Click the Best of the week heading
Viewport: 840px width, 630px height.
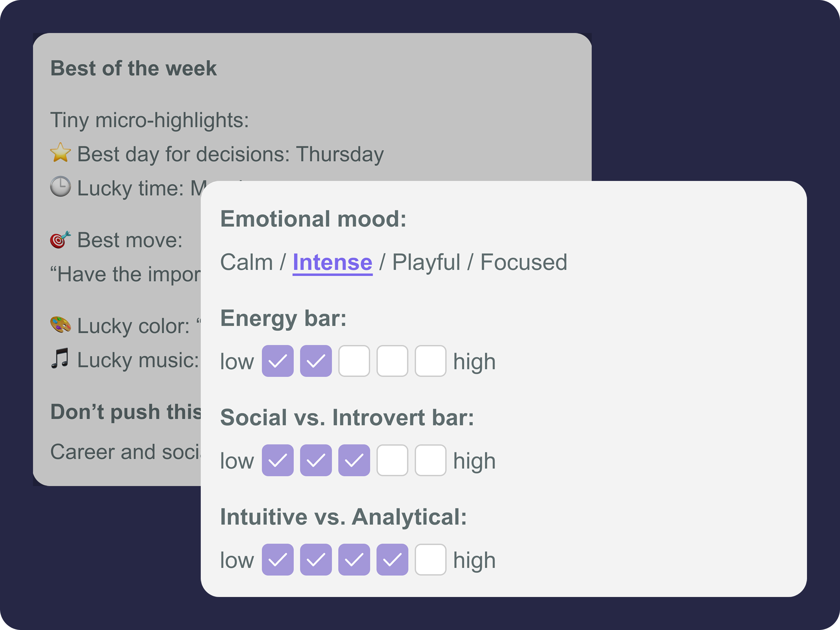click(x=133, y=68)
